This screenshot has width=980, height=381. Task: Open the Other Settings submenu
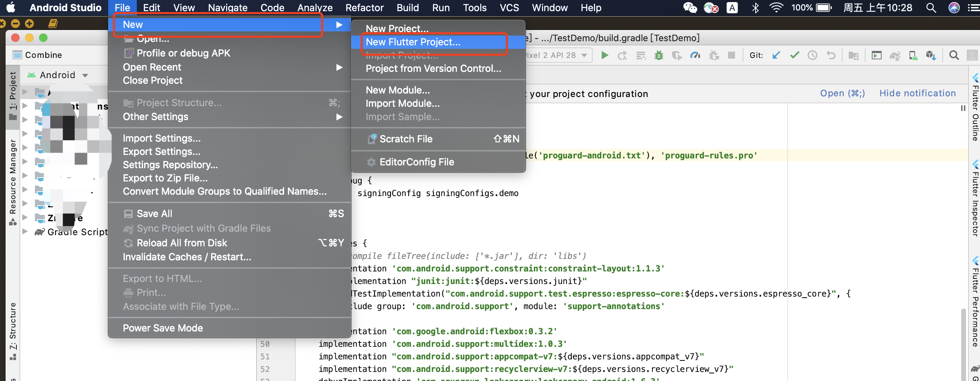coord(155,116)
